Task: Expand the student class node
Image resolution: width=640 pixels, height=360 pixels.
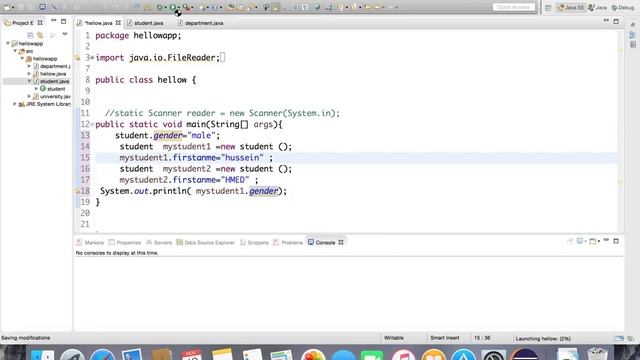Action: (x=36, y=89)
